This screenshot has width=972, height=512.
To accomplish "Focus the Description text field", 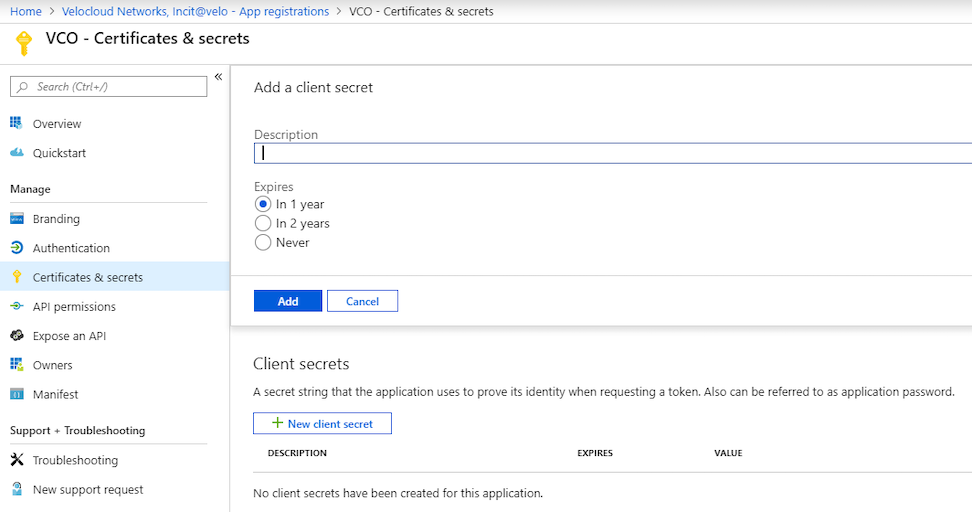I will pyautogui.click(x=612, y=153).
